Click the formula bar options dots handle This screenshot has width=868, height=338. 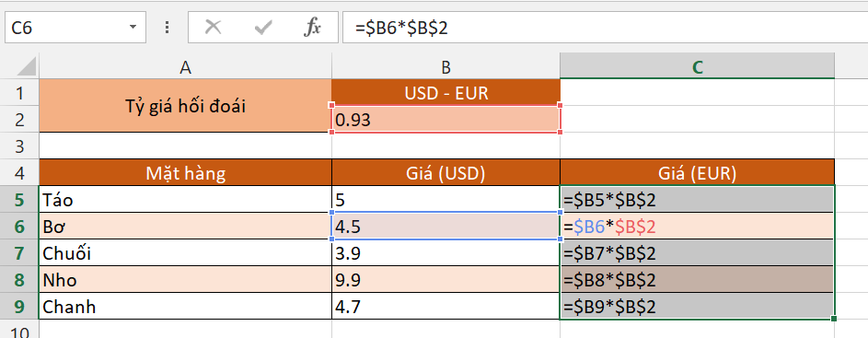pyautogui.click(x=168, y=27)
